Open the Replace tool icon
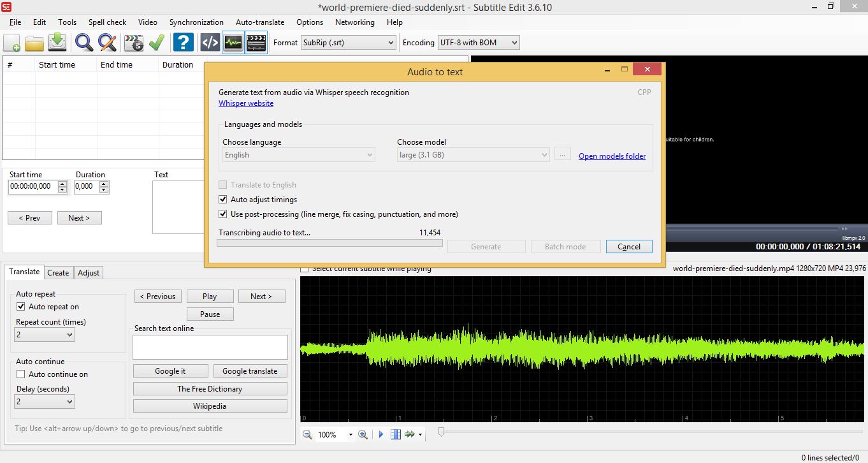 (x=107, y=42)
